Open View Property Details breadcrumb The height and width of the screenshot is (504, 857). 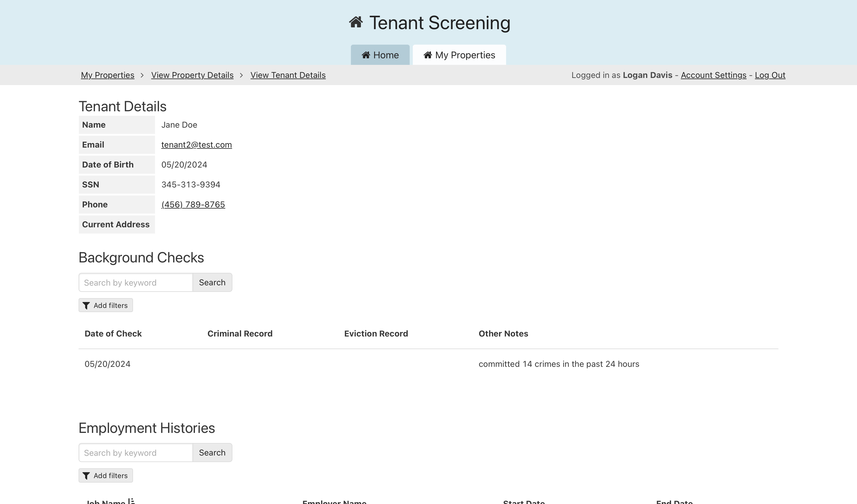192,75
